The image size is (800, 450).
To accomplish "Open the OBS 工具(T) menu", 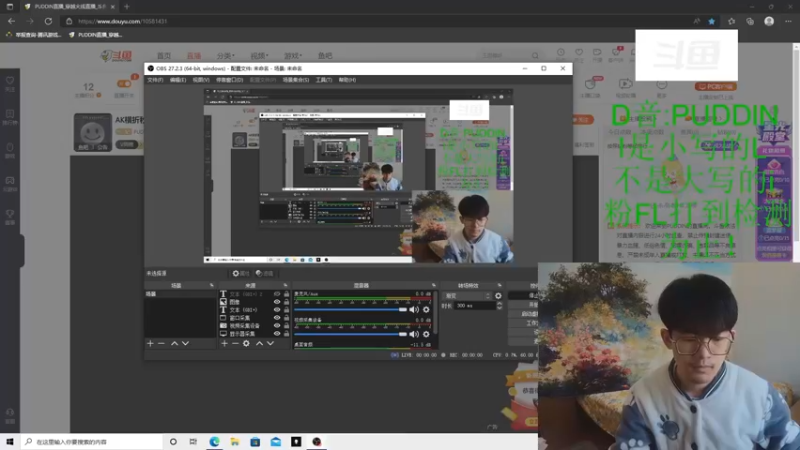I will click(x=323, y=80).
